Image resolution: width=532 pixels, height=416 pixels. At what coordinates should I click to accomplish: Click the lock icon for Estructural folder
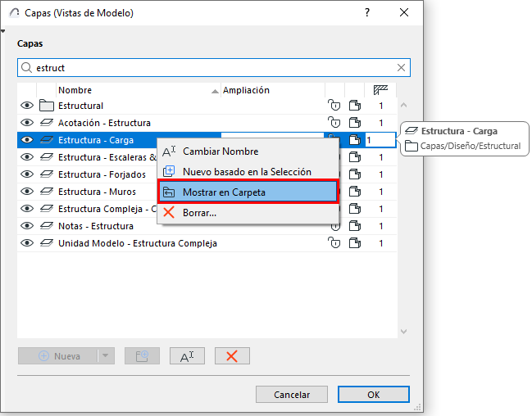334,106
